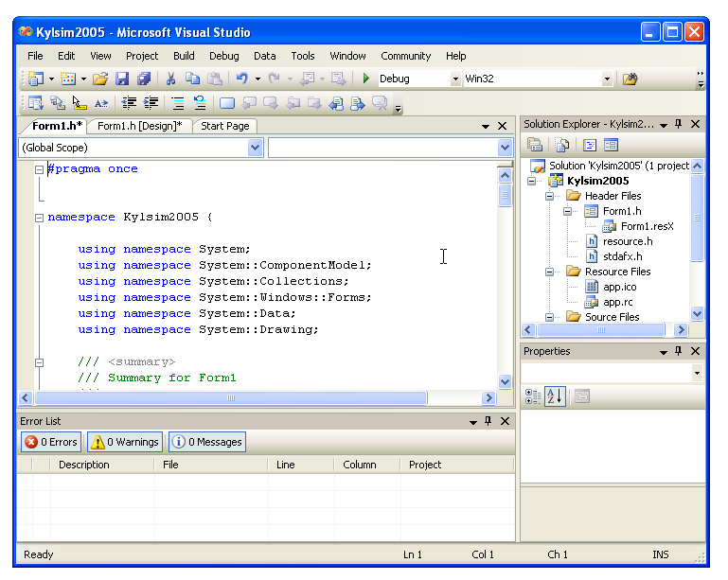The height and width of the screenshot is (580, 728).
Task: Comment out selected lines icon
Action: tap(178, 102)
